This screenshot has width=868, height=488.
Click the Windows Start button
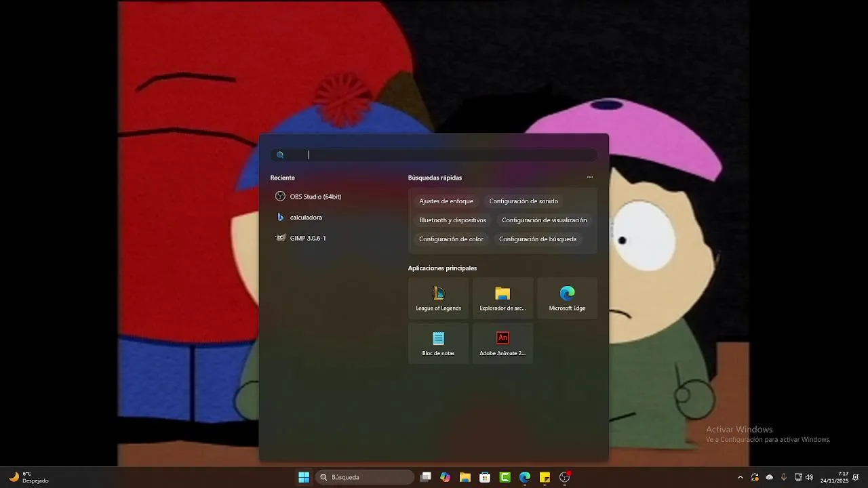[304, 477]
